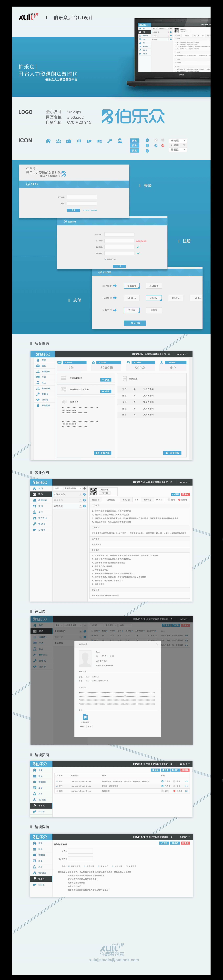This screenshot has height=980, width=223.
Task: Toggle the checkbox of the 项目经理 row
Action: point(57,791)
